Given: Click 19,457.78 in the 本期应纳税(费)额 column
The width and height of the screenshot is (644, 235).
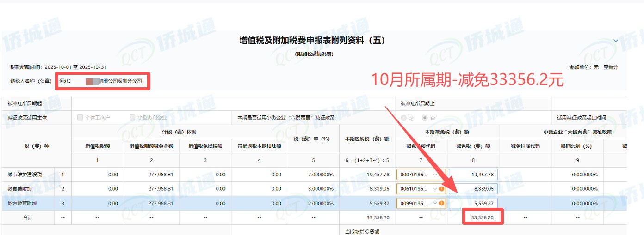Looking at the screenshot, I should tap(378, 175).
